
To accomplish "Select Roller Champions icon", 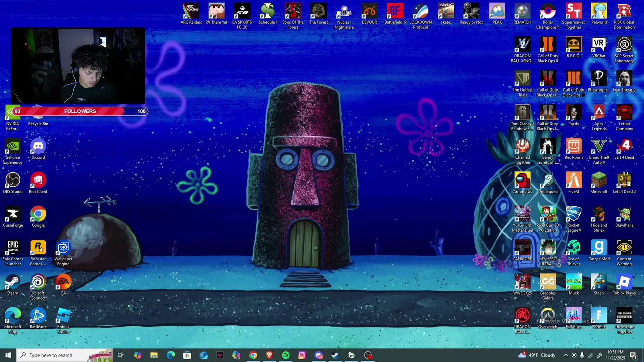I will pyautogui.click(x=548, y=16).
